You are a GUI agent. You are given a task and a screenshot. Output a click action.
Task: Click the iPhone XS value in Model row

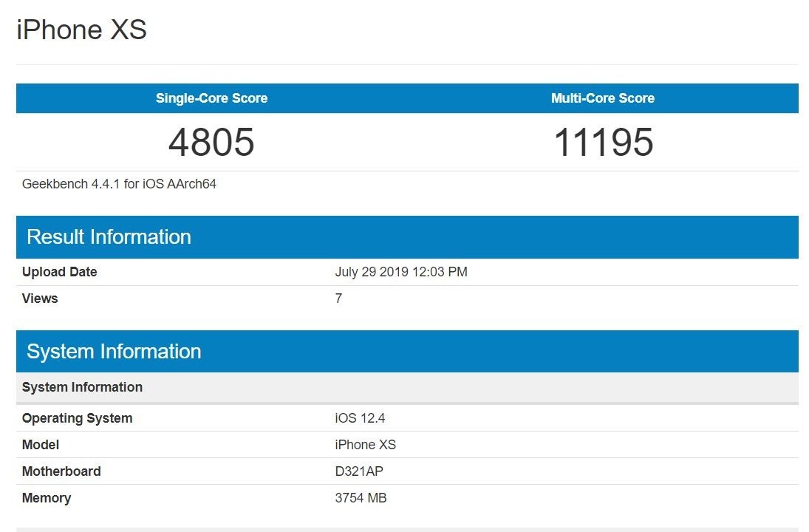point(365,445)
